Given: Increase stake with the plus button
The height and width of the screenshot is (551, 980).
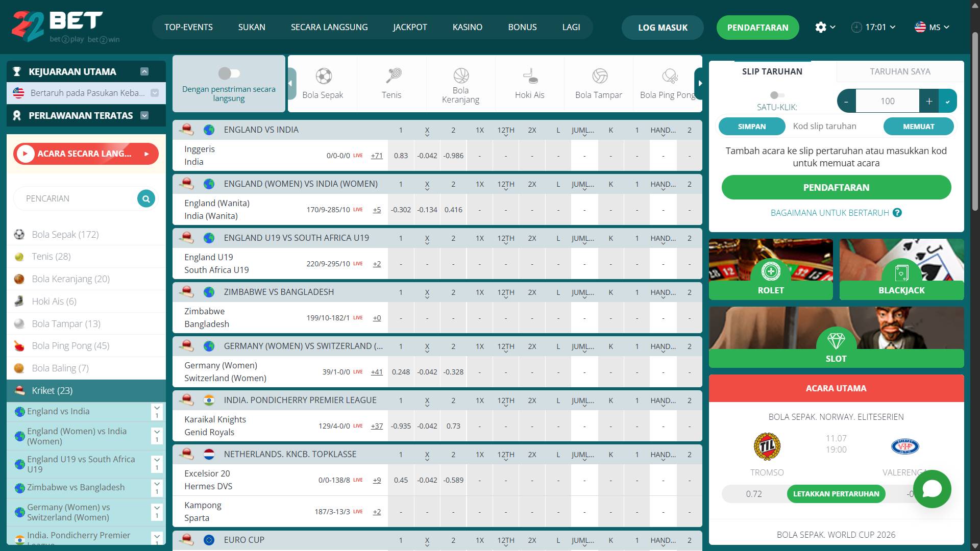Looking at the screenshot, I should [x=929, y=101].
